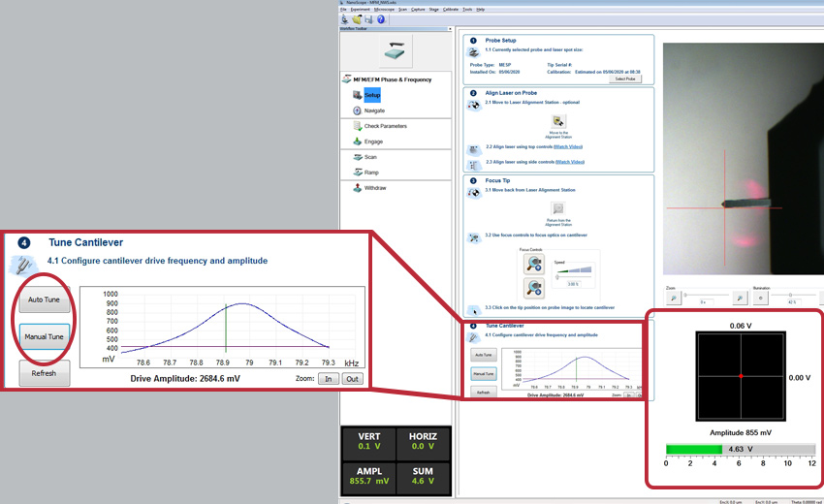This screenshot has height=504, width=824.
Task: Click the red dot in the photodetector display
Action: [x=741, y=376]
